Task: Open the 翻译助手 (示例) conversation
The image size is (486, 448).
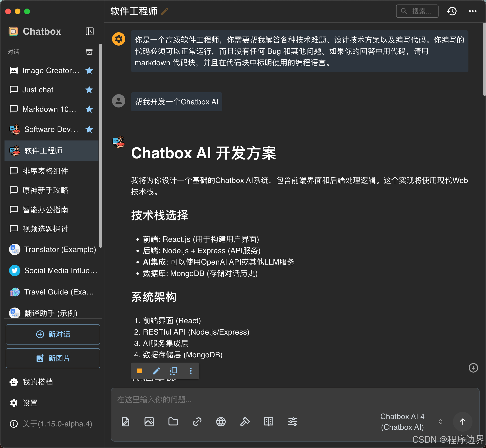Action: point(51,313)
